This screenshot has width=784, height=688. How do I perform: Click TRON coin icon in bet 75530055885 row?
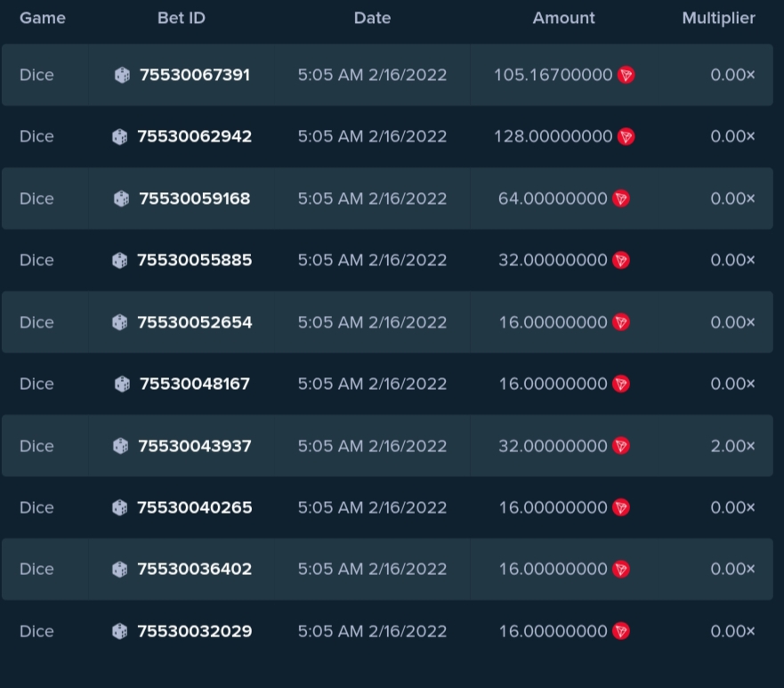621,261
